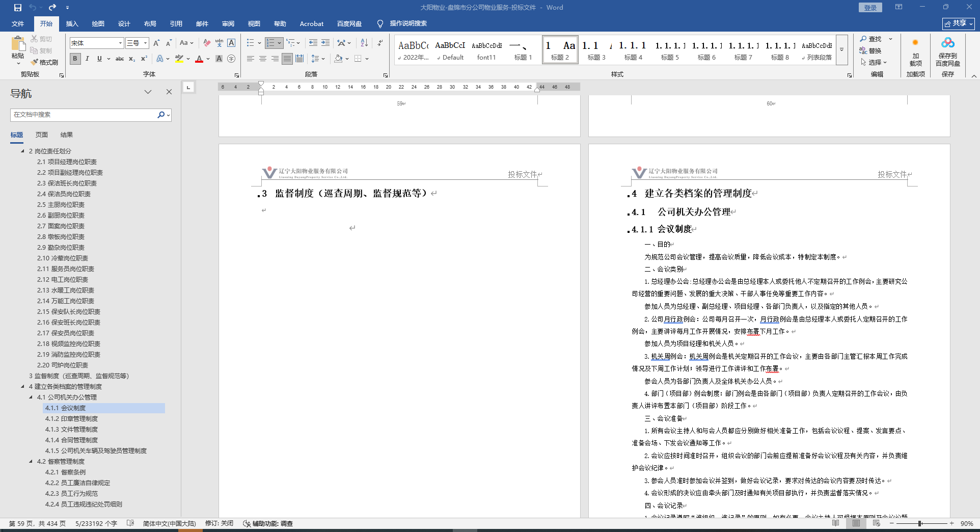Decrease font size with the shrink font icon
Image resolution: width=980 pixels, height=532 pixels.
169,43
